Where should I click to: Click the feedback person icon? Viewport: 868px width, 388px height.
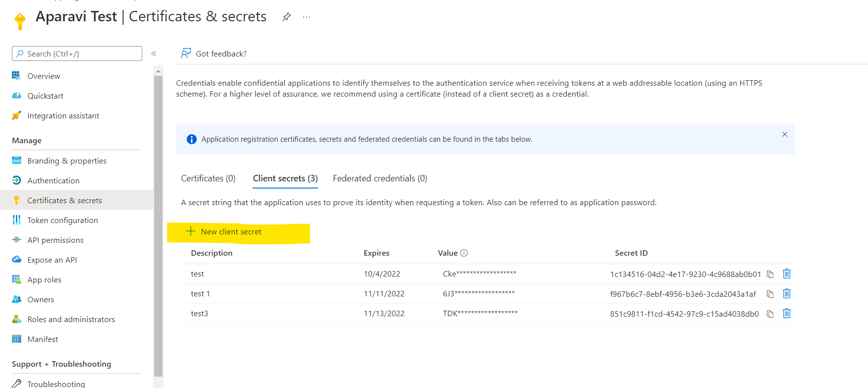click(186, 53)
